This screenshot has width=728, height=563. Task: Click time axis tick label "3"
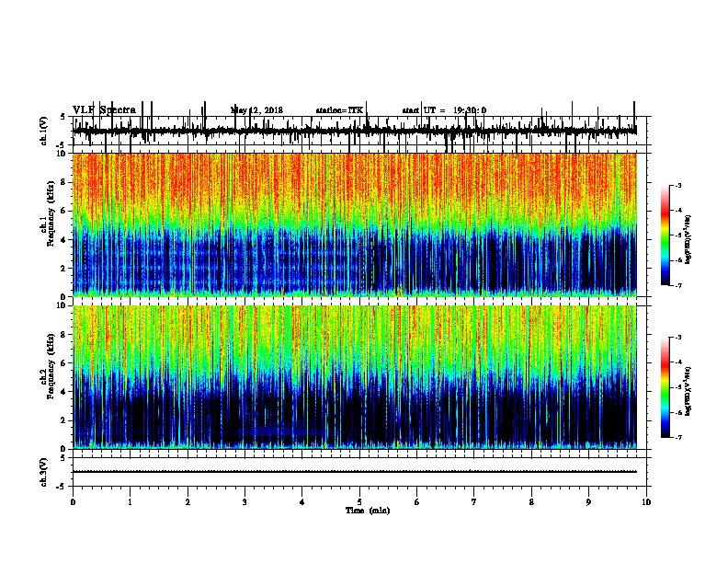click(245, 502)
